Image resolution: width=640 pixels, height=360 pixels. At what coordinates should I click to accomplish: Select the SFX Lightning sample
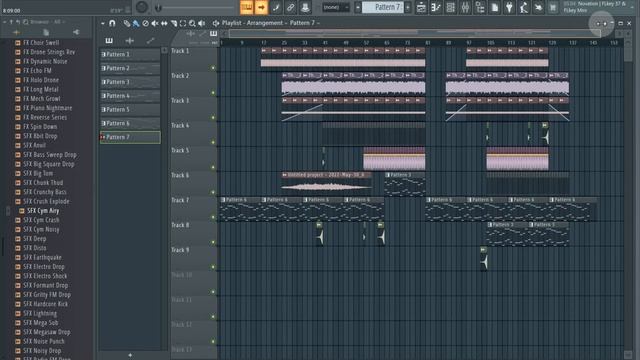coord(40,313)
